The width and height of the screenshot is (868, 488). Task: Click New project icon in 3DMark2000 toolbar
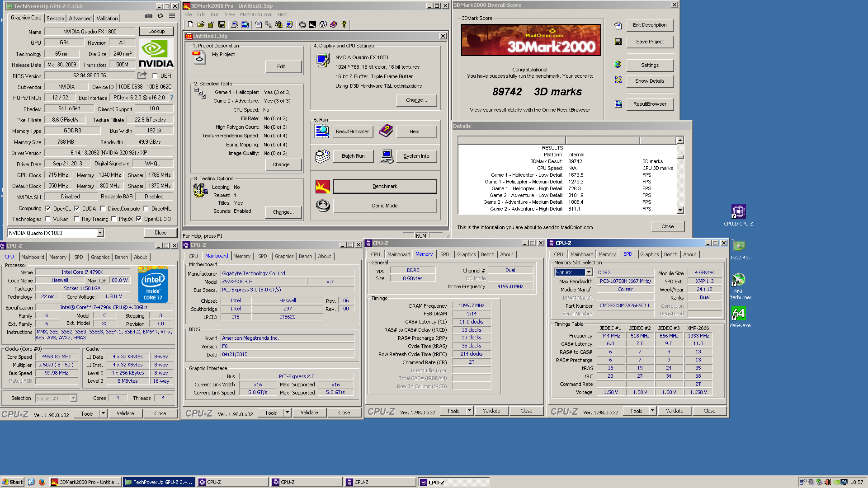pos(190,24)
